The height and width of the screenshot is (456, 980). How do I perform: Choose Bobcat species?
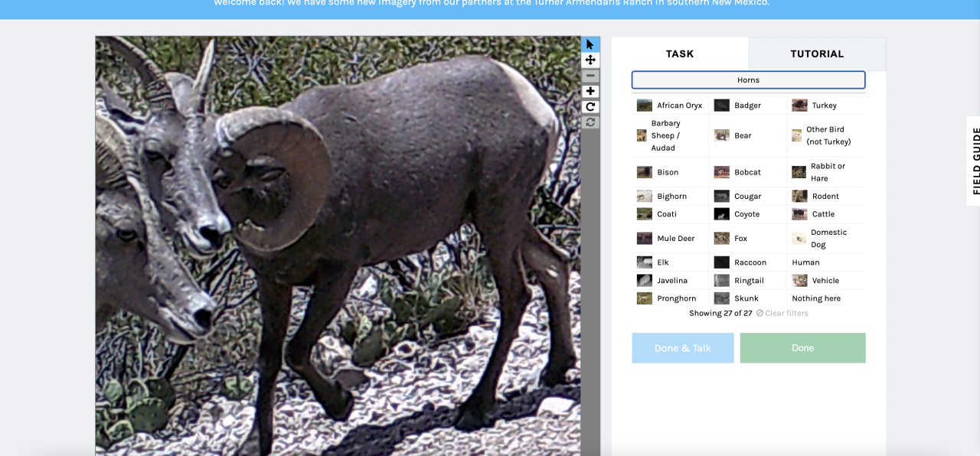[747, 172]
